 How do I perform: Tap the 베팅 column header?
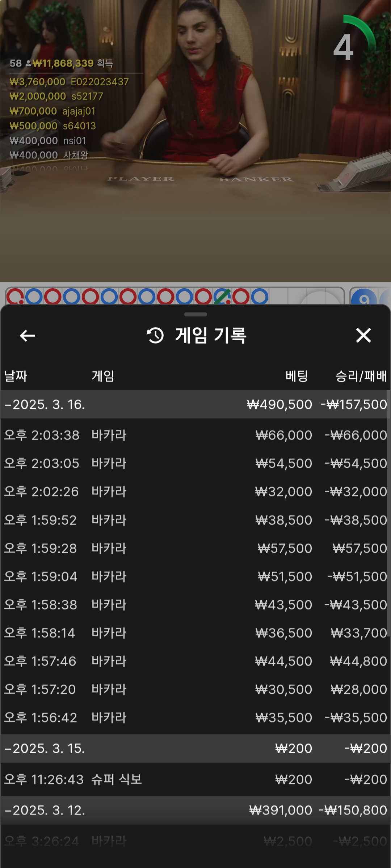(x=297, y=376)
